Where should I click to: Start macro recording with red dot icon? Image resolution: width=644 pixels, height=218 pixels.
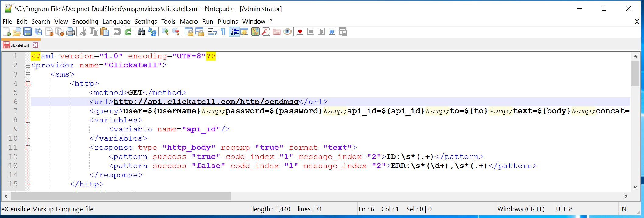[x=300, y=32]
